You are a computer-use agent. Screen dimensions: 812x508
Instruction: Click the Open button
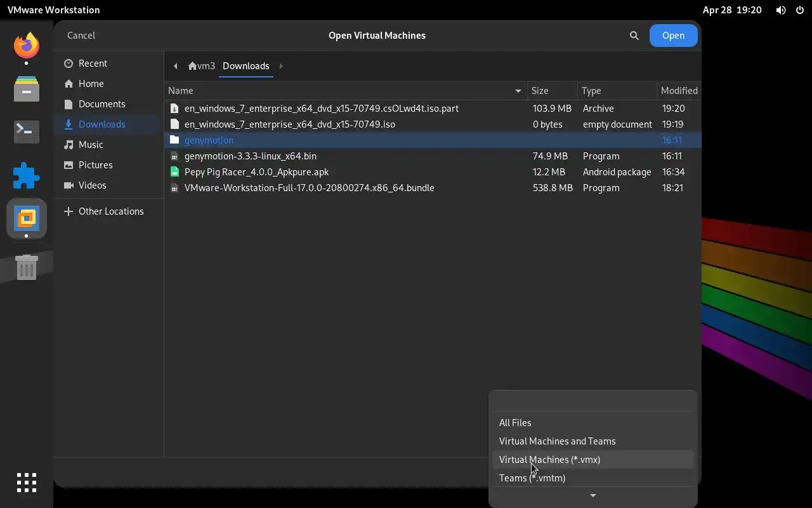673,36
